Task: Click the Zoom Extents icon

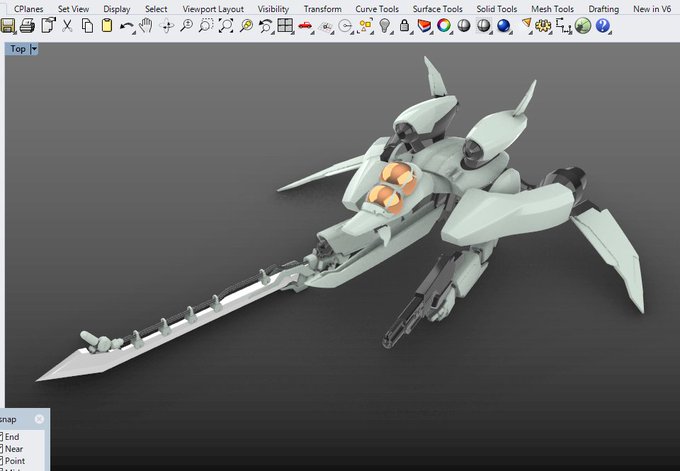Action: [226, 26]
